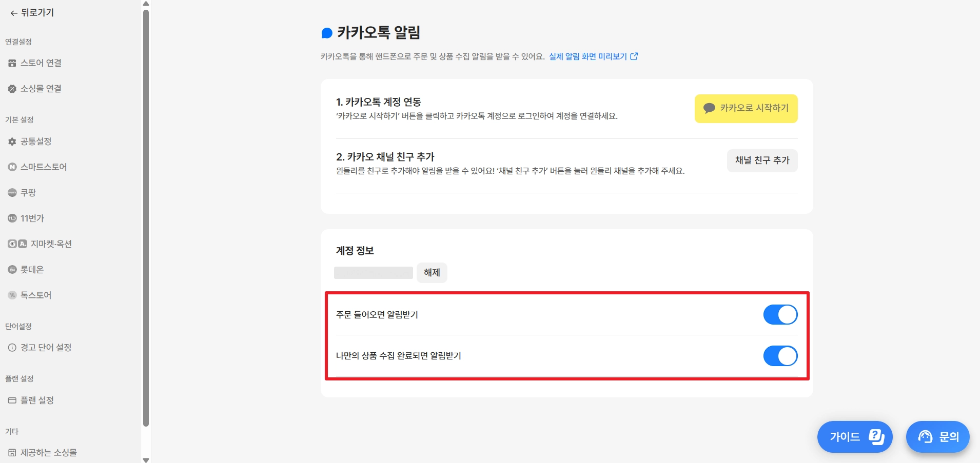This screenshot has height=463, width=980.
Task: Open 스토어 연결 via its store icon
Action: (12, 63)
